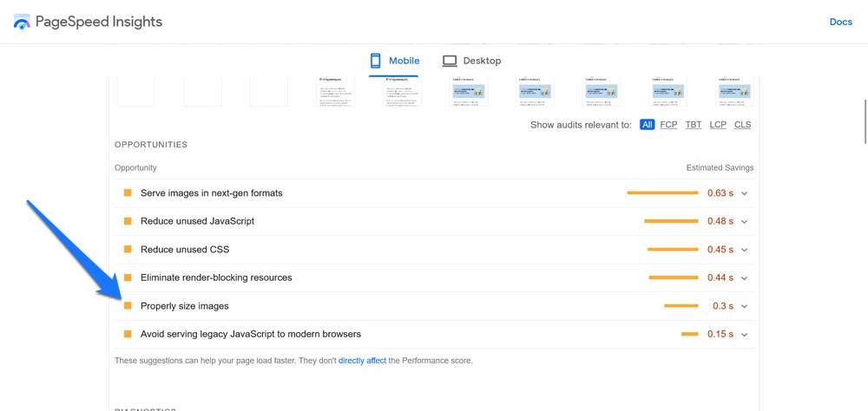
Task: Click the last filmstrip screenshot thumbnail
Action: click(734, 91)
